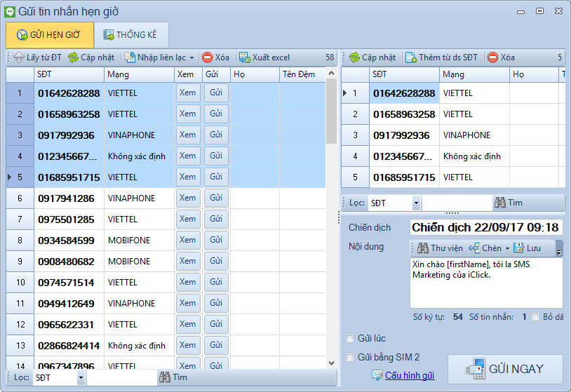This screenshot has height=392, width=571.
Task: Open the Cấu hình gửi link
Action: 410,375
